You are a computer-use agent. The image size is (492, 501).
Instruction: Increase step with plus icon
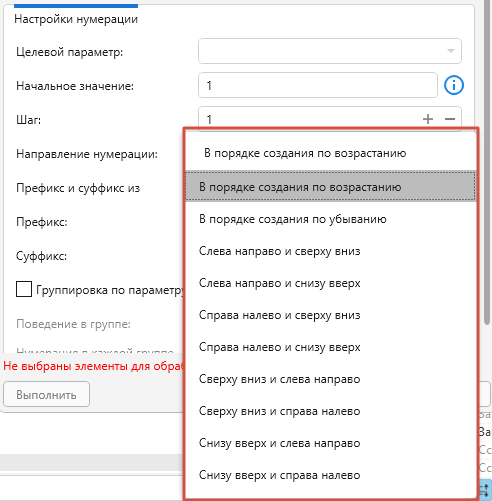(428, 119)
